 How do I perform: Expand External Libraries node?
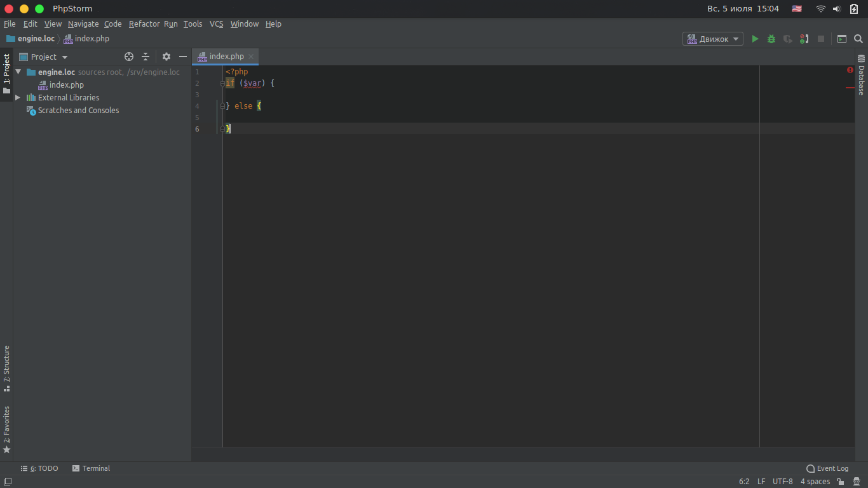coord(18,97)
